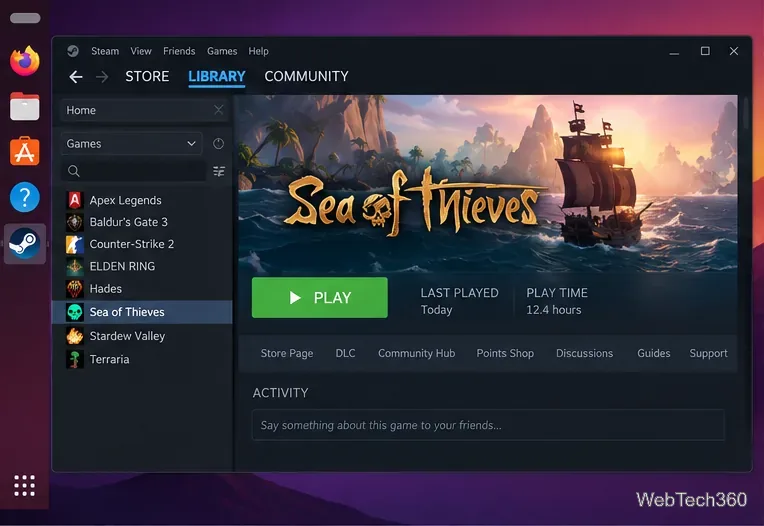Click the Counter-Strike 2 game icon
764x526 pixels.
coord(75,244)
